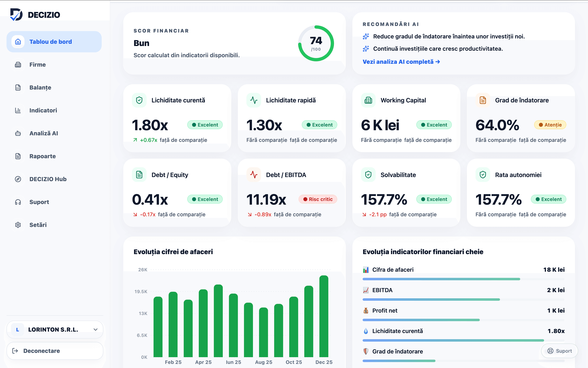
Task: Navigate to the Indicatori page
Action: click(54, 110)
